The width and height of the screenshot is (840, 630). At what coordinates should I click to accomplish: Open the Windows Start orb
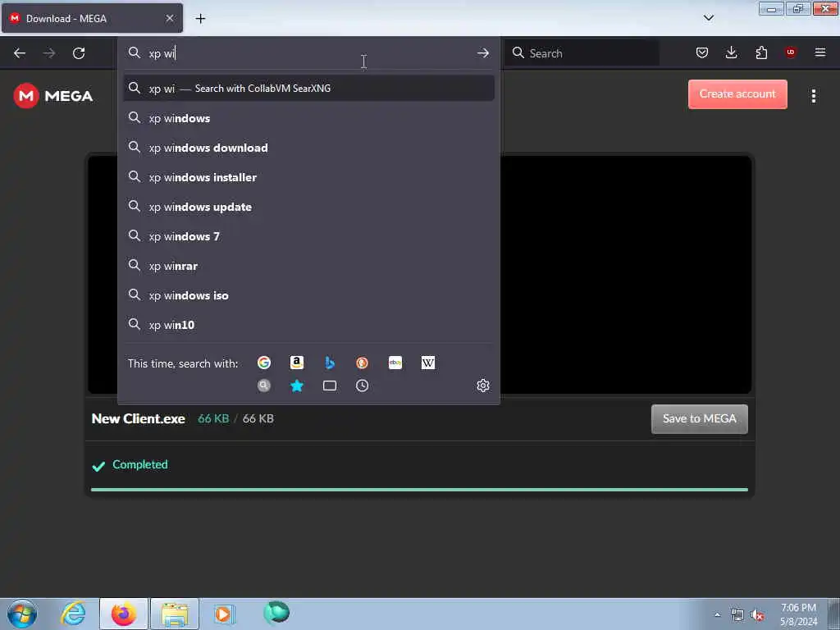(x=22, y=614)
